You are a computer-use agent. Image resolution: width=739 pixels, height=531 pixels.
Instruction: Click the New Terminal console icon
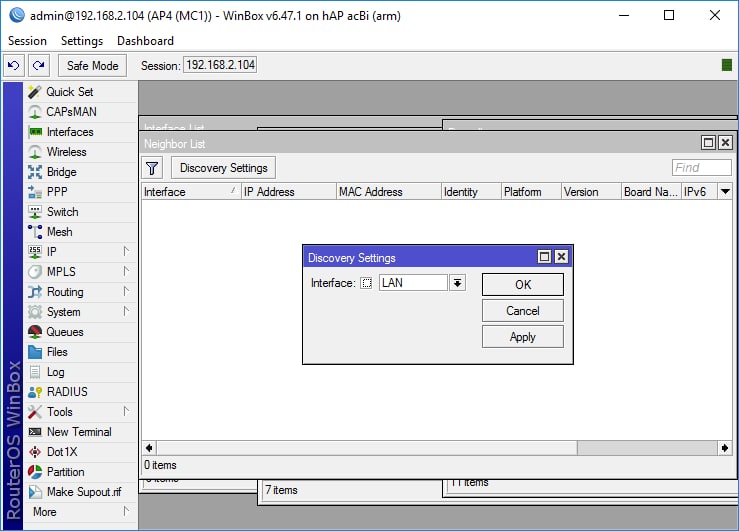pyautogui.click(x=34, y=432)
